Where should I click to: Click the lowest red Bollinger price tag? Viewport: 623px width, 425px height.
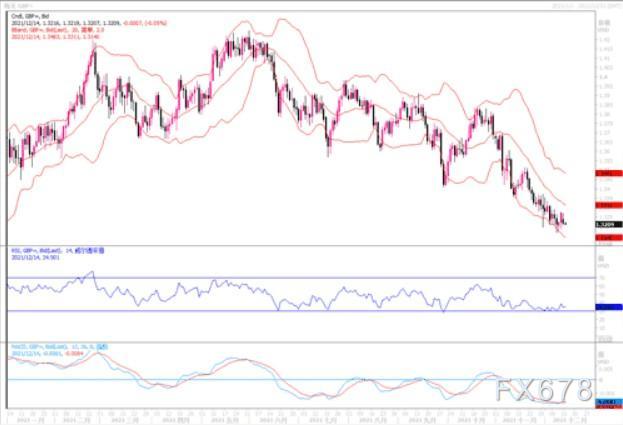[x=608, y=238]
